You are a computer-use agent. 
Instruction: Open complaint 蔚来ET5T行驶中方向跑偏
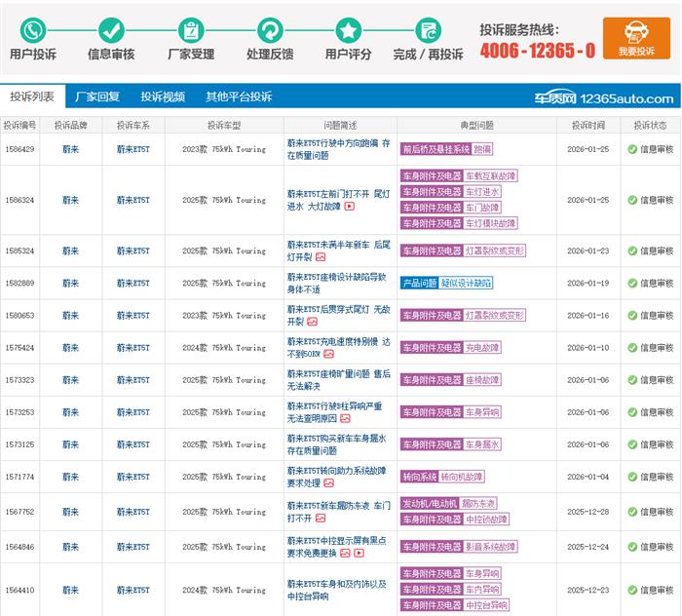coord(338,149)
